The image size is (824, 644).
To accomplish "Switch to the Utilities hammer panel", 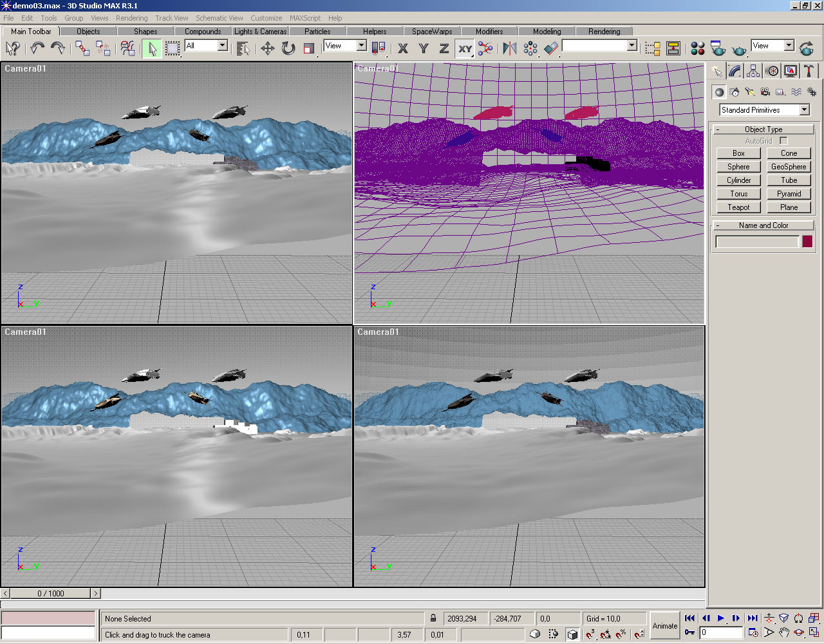I will pos(809,71).
